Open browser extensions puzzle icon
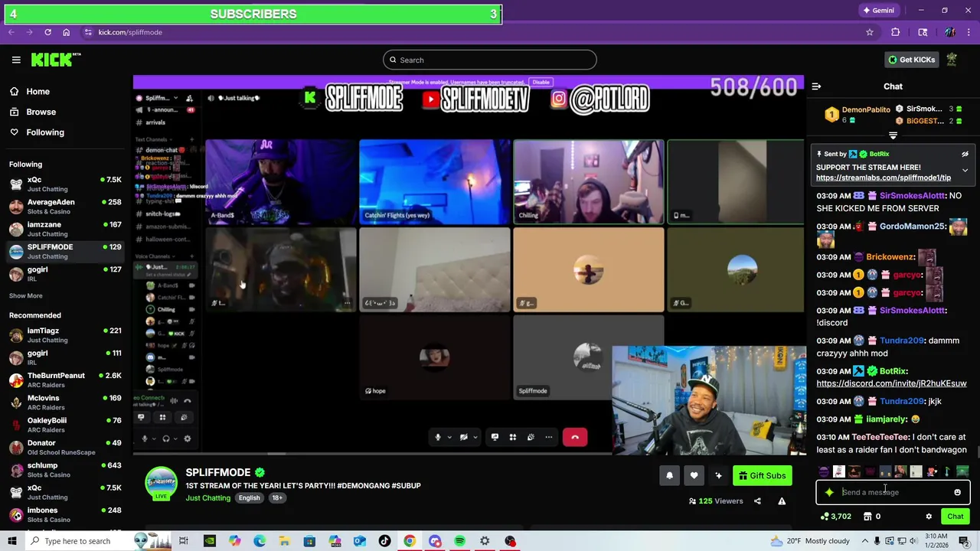Screen dimensions: 980x551 [895, 32]
